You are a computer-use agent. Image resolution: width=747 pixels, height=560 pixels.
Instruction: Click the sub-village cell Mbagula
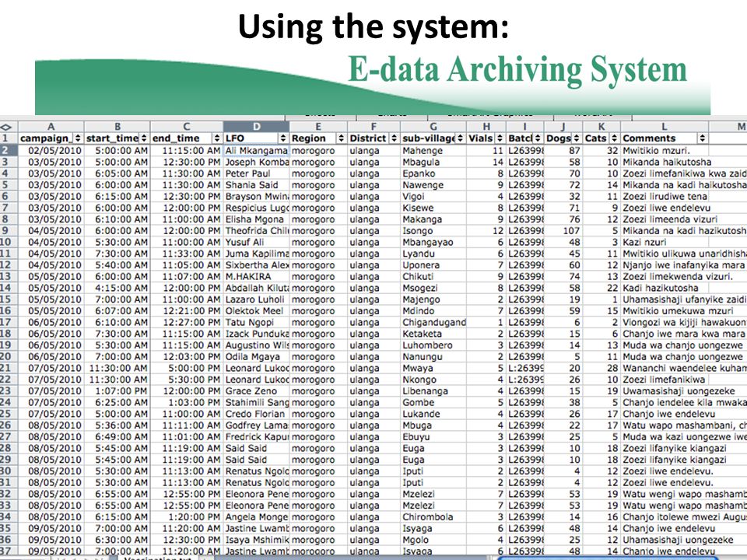pos(433,162)
